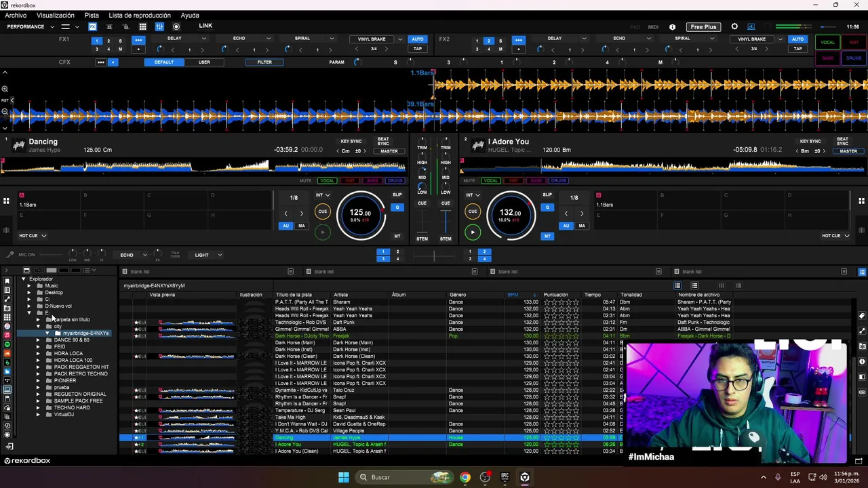
Task: Click the mixer channel 2 STEM button
Action: (446, 239)
